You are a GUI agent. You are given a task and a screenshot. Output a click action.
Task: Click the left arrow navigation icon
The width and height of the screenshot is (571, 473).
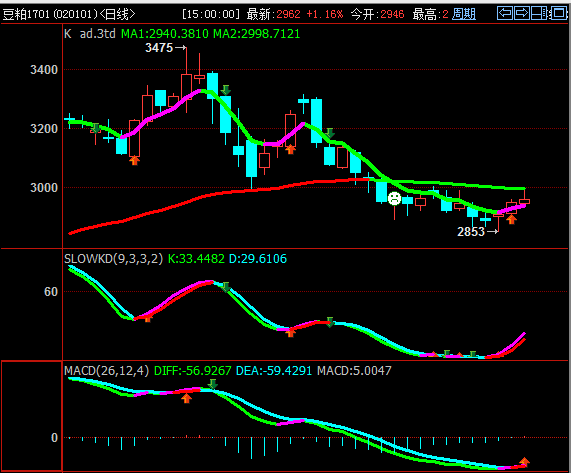(505, 13)
